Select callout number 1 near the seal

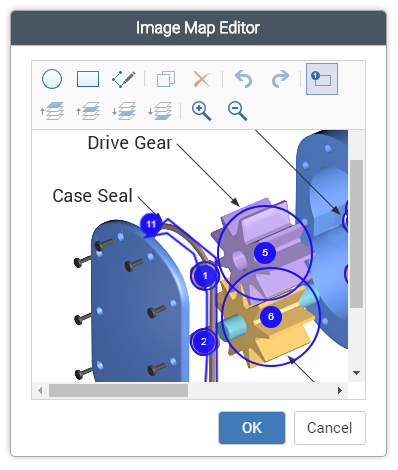pyautogui.click(x=205, y=276)
